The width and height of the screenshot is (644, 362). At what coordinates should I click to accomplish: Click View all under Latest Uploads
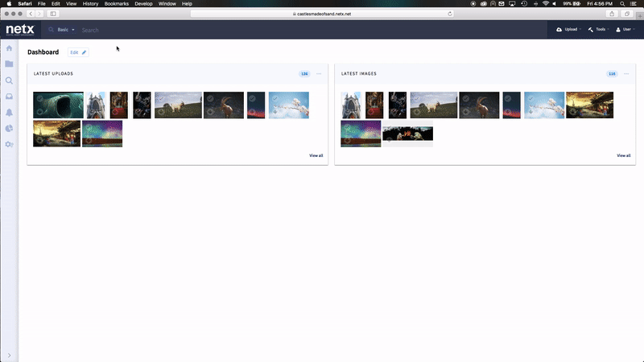pyautogui.click(x=316, y=155)
